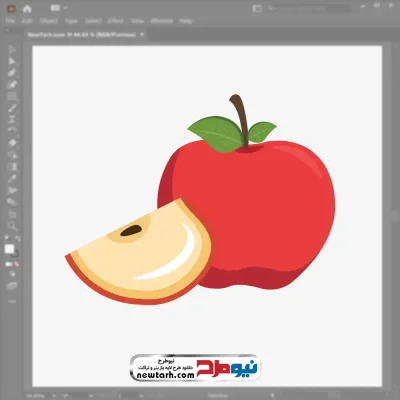Open the File menu
400x400 pixels.
point(10,21)
